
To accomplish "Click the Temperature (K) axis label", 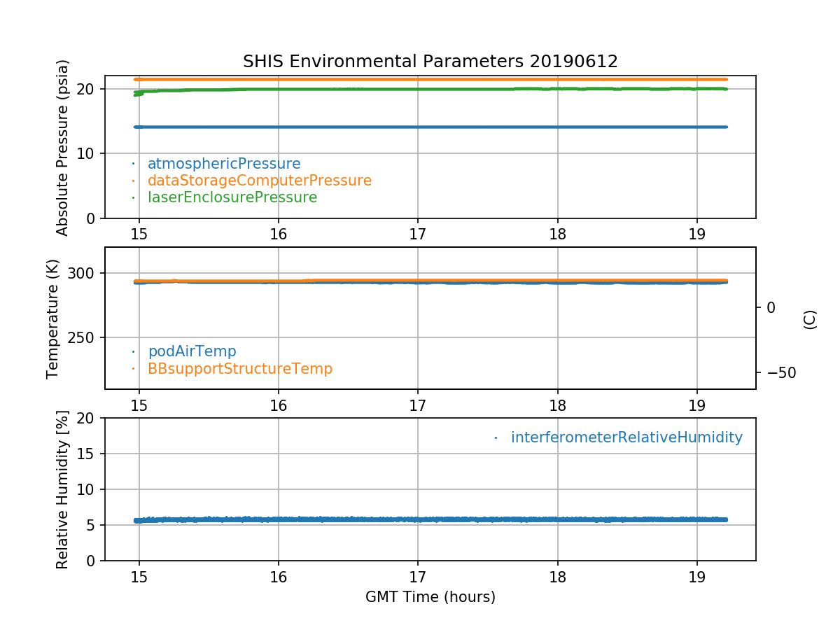I will tap(53, 318).
